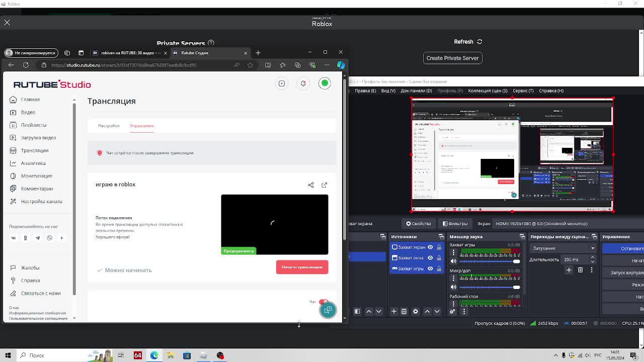
Task: Open advanced audio settings gears in mixer
Action: pyautogui.click(x=453, y=312)
